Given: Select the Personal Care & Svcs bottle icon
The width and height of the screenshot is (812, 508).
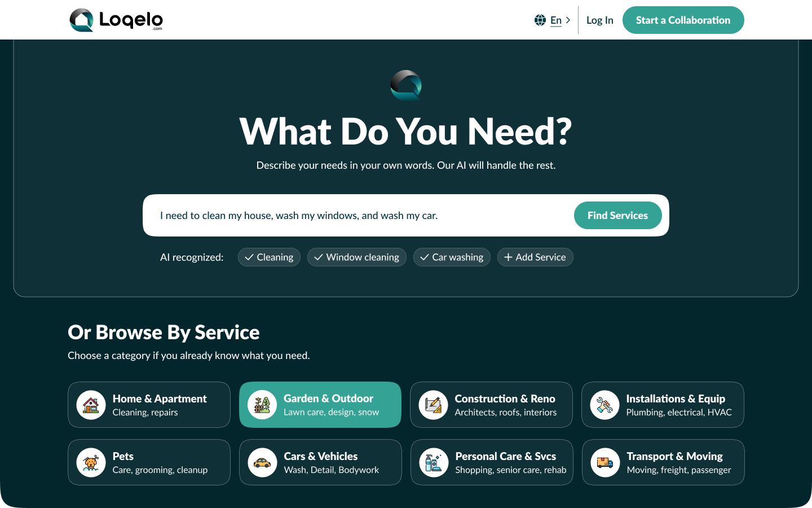Looking at the screenshot, I should 434,463.
